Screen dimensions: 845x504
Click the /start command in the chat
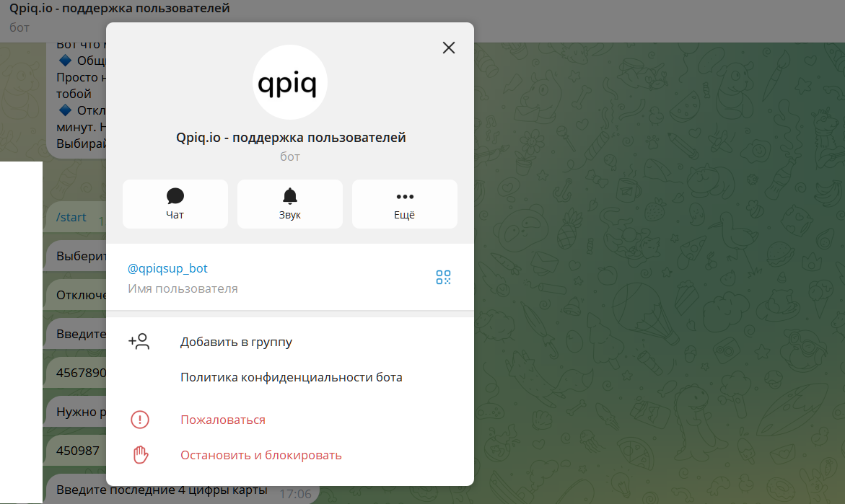(x=71, y=217)
